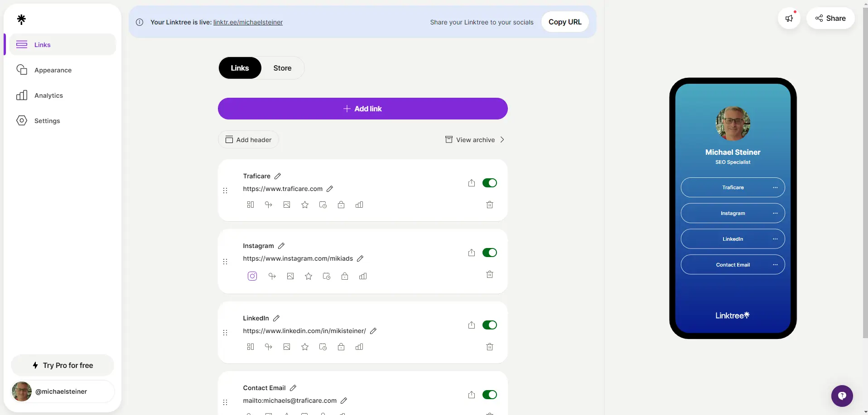The width and height of the screenshot is (868, 415).
Task: Open the @michaelsteiner account menu
Action: pos(63,391)
